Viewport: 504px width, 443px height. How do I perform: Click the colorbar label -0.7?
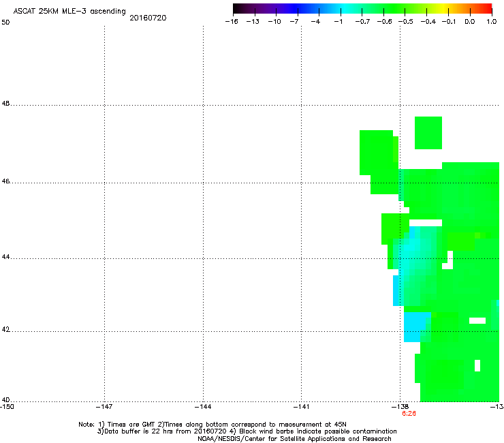362,22
